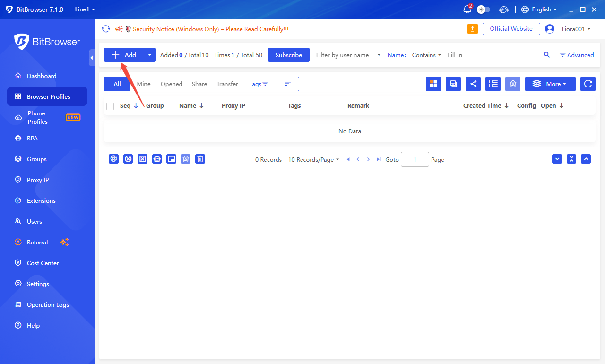Screen dimensions: 605x364
Task: Switch to the Transfer tab
Action: click(x=227, y=84)
